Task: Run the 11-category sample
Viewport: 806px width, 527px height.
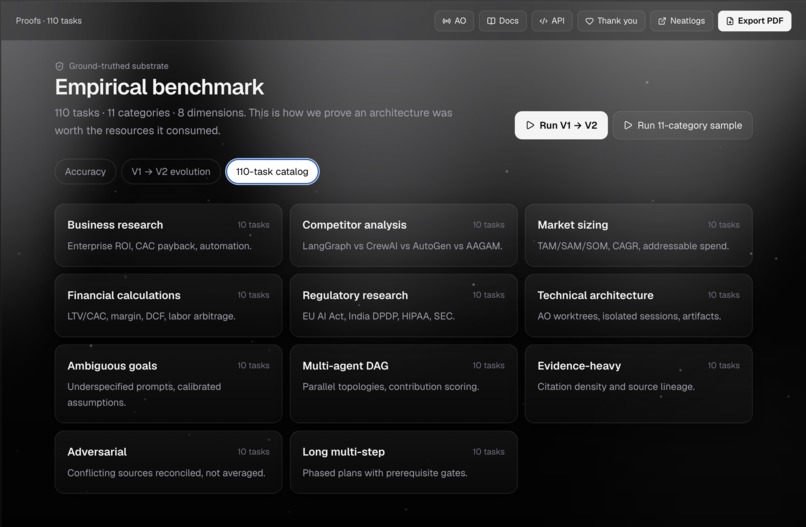Action: pos(683,125)
